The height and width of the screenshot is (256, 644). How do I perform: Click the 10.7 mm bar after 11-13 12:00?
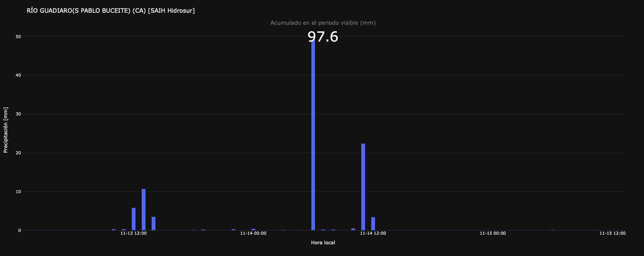pos(143,210)
